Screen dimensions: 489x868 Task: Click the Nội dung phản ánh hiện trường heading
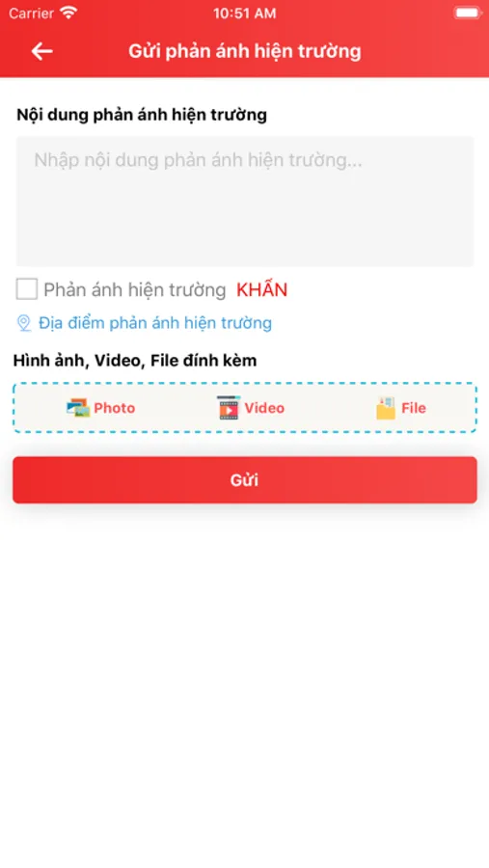click(x=142, y=115)
